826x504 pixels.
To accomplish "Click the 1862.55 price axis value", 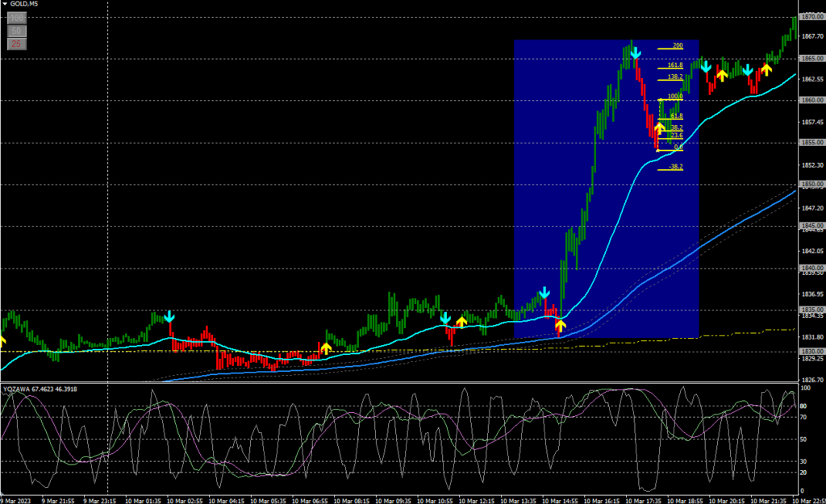I will pyautogui.click(x=812, y=79).
